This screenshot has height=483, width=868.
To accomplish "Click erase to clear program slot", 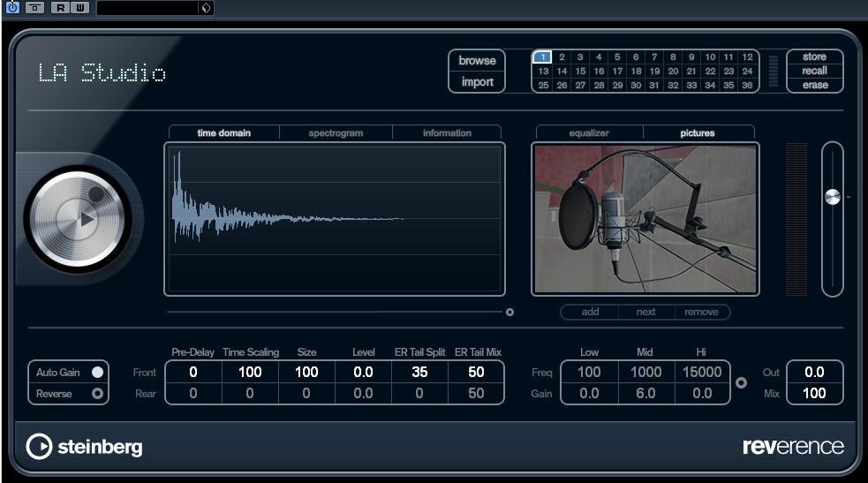I will click(x=814, y=85).
